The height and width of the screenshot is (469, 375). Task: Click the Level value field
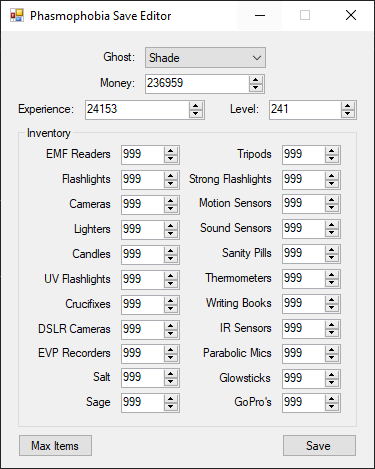pyautogui.click(x=305, y=109)
